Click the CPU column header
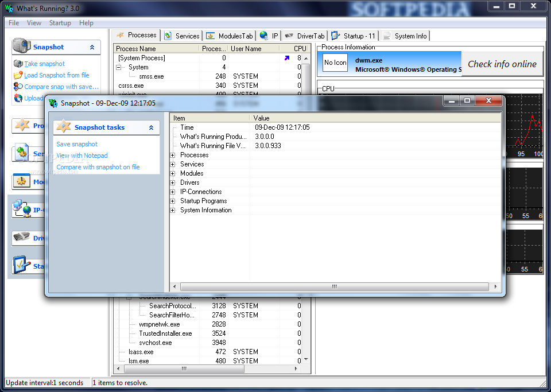The image size is (551, 392). [294, 48]
